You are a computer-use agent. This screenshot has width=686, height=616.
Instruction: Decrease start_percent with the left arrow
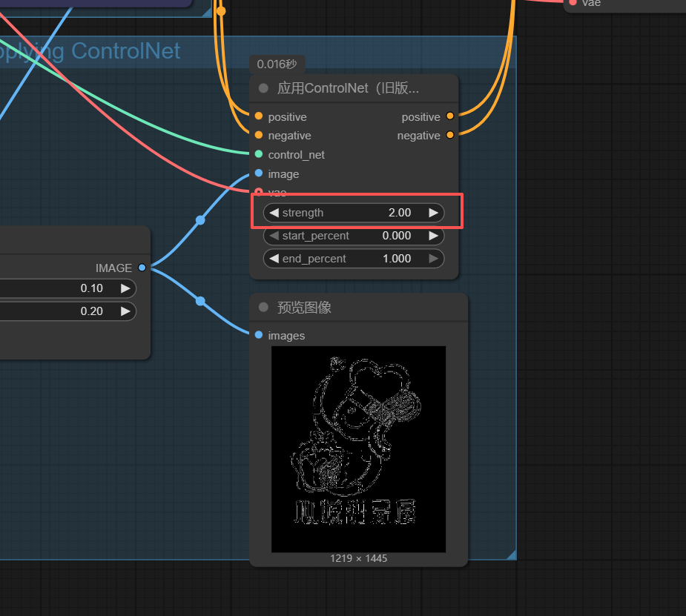click(x=274, y=236)
